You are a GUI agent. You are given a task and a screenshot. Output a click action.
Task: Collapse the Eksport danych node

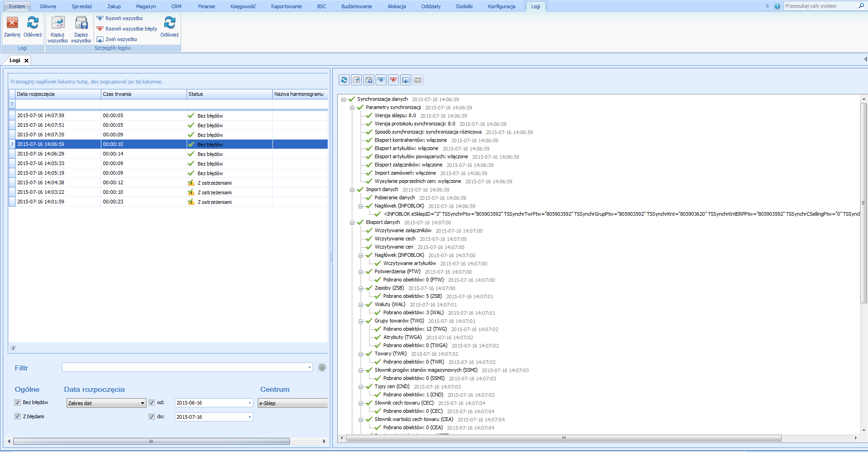coord(352,223)
